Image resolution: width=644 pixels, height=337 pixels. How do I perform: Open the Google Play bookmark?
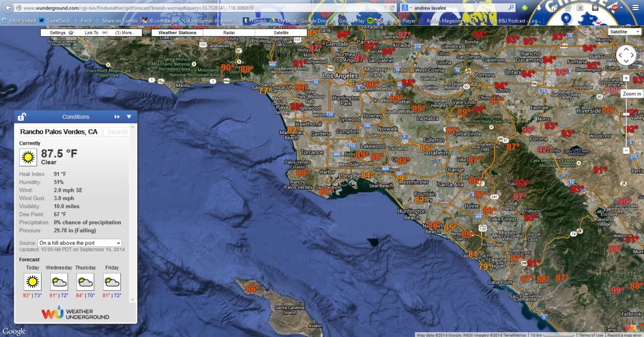coord(348,21)
